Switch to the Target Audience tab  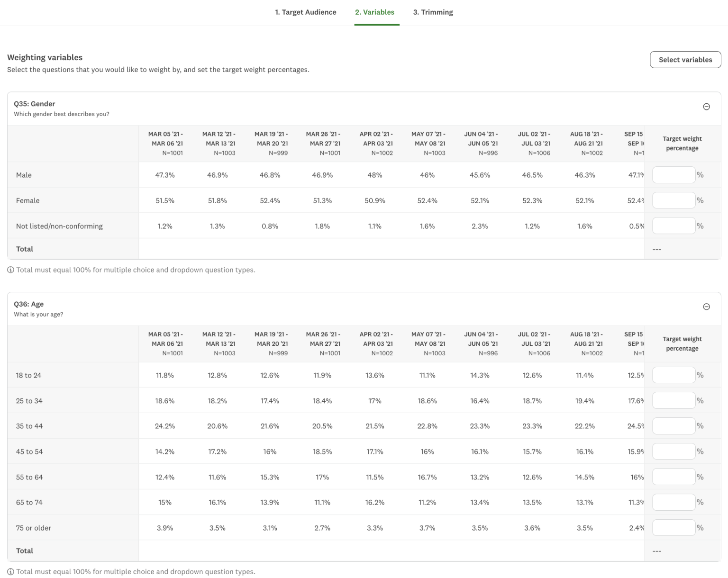point(305,12)
